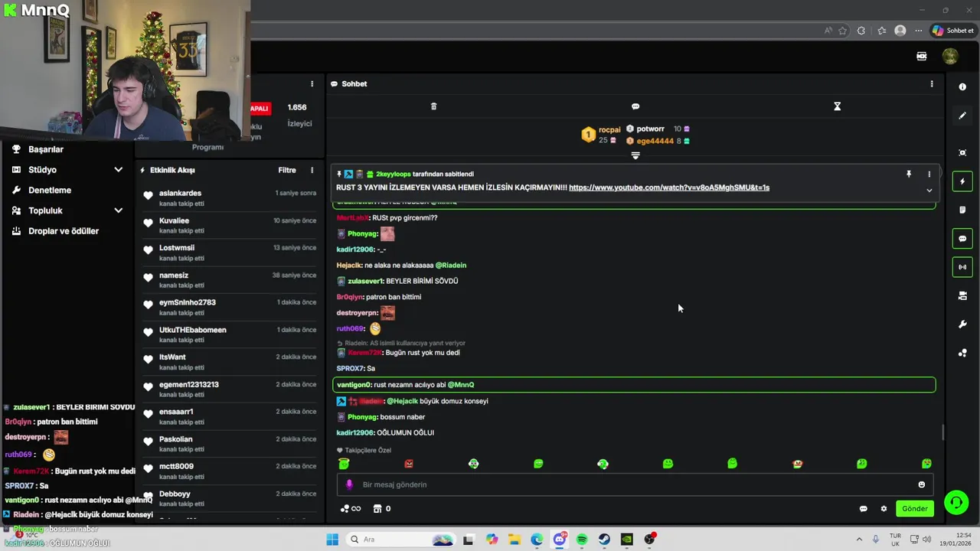Open Başarılar in the left menu

click(46, 149)
